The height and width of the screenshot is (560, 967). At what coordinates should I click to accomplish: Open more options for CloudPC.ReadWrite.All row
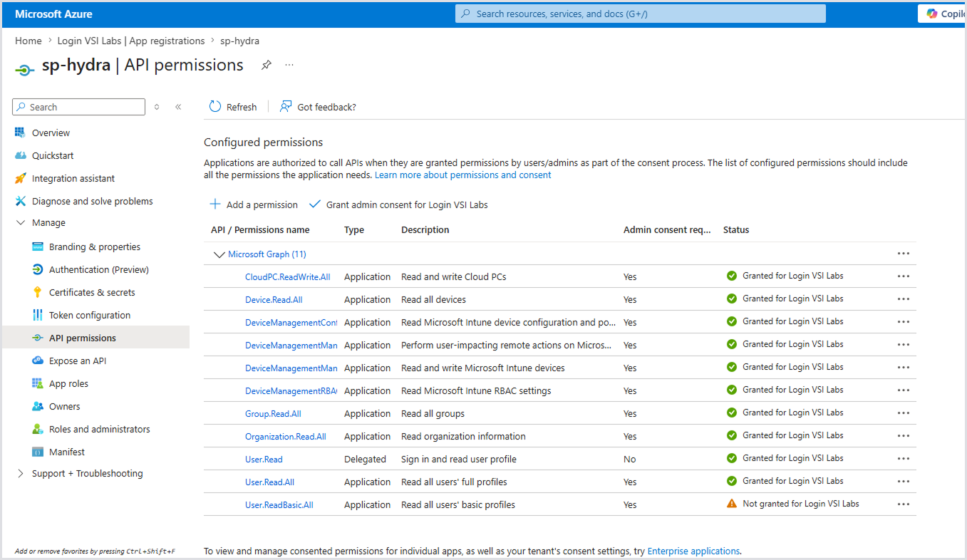[x=904, y=276]
